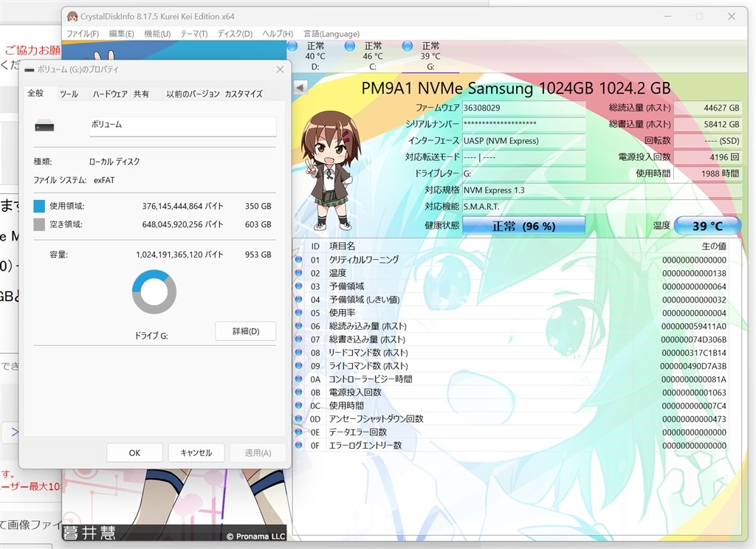The image size is (756, 549).
Task: Click the S.M.A.R.T. feature field
Action: point(602,207)
